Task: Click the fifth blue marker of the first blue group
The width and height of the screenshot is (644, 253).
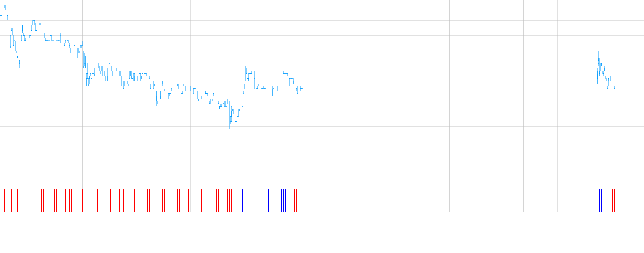Action: click(x=251, y=200)
